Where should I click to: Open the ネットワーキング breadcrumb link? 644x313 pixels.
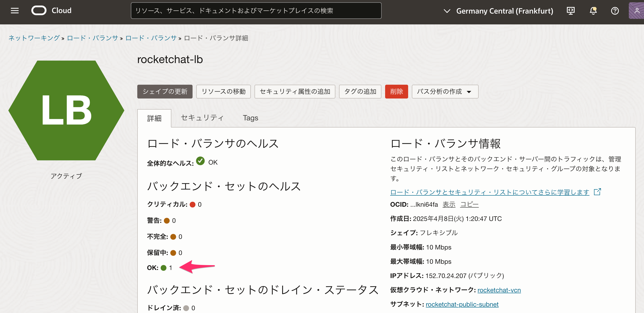(34, 38)
